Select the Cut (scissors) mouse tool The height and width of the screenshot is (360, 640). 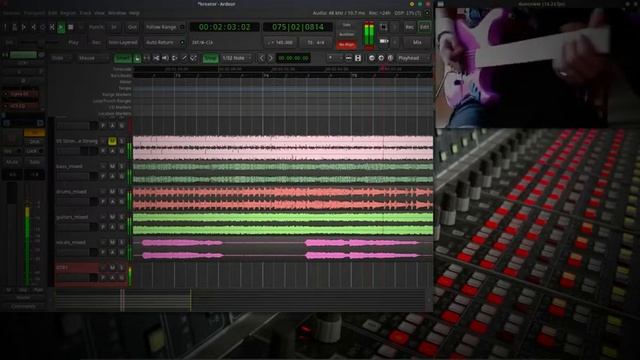[156, 58]
